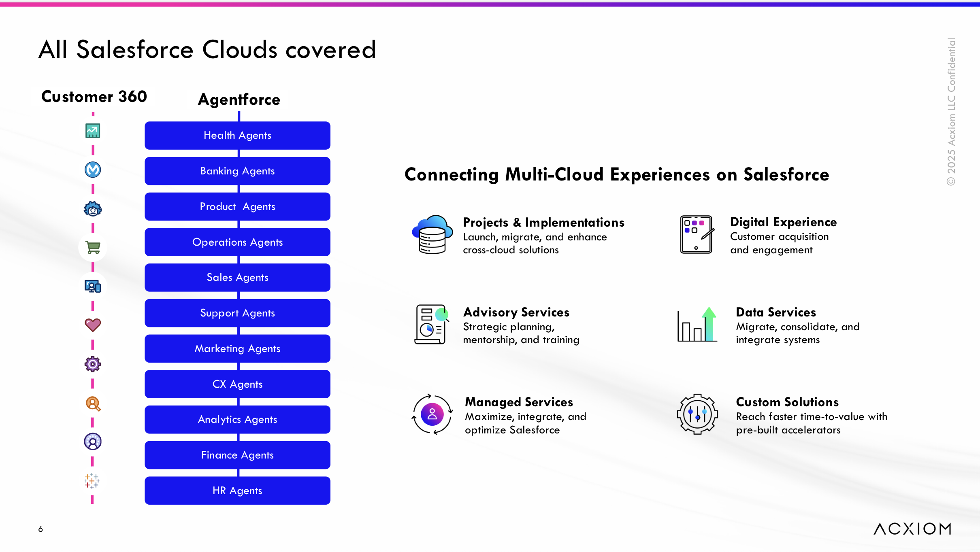This screenshot has height=552, width=980.
Task: Click the Tableau colored plus-signs icon
Action: pyautogui.click(x=92, y=481)
